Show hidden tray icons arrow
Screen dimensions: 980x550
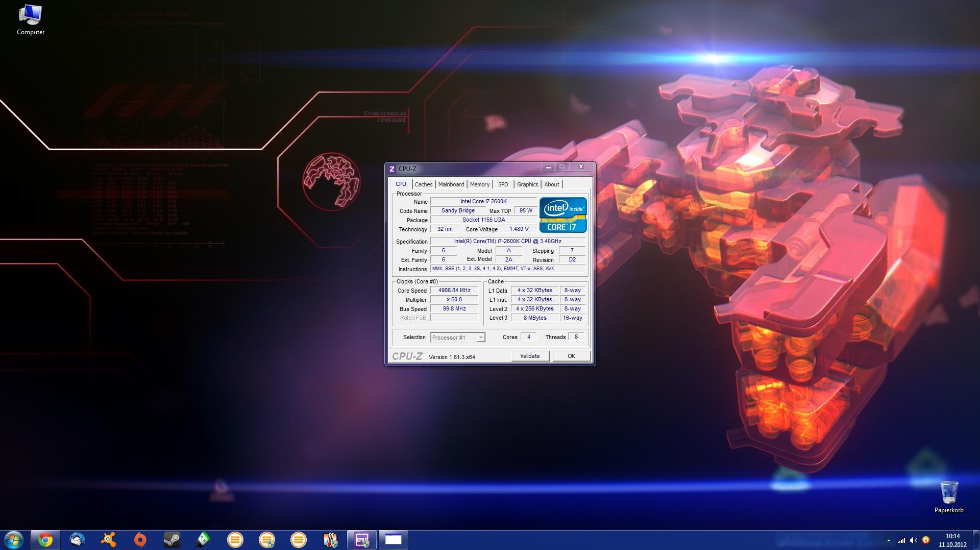tap(889, 540)
